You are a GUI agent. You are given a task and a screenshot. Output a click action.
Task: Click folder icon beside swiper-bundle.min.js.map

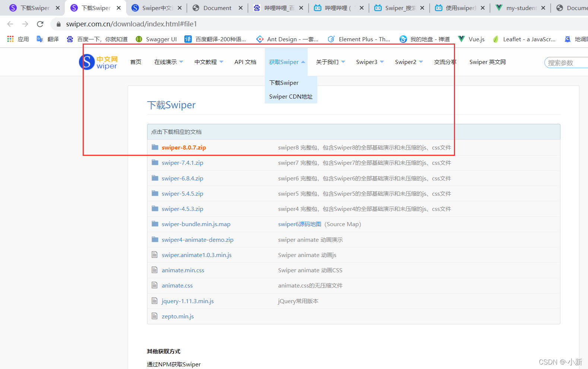coord(155,224)
